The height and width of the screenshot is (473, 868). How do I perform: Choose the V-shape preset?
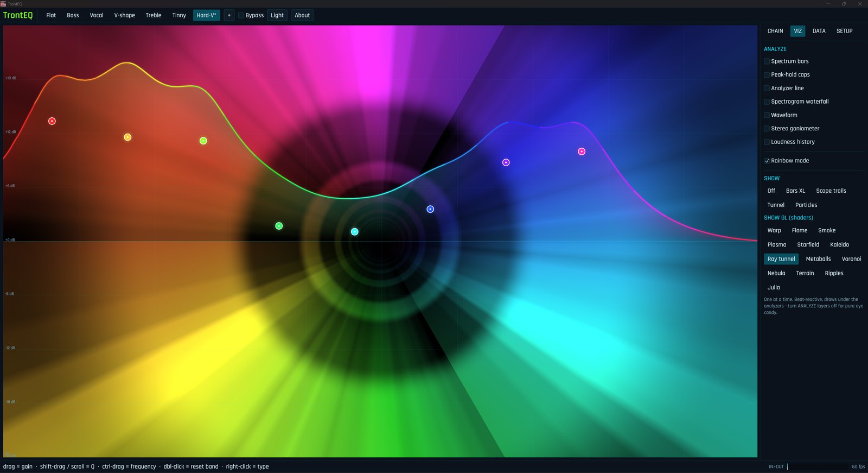(x=124, y=15)
